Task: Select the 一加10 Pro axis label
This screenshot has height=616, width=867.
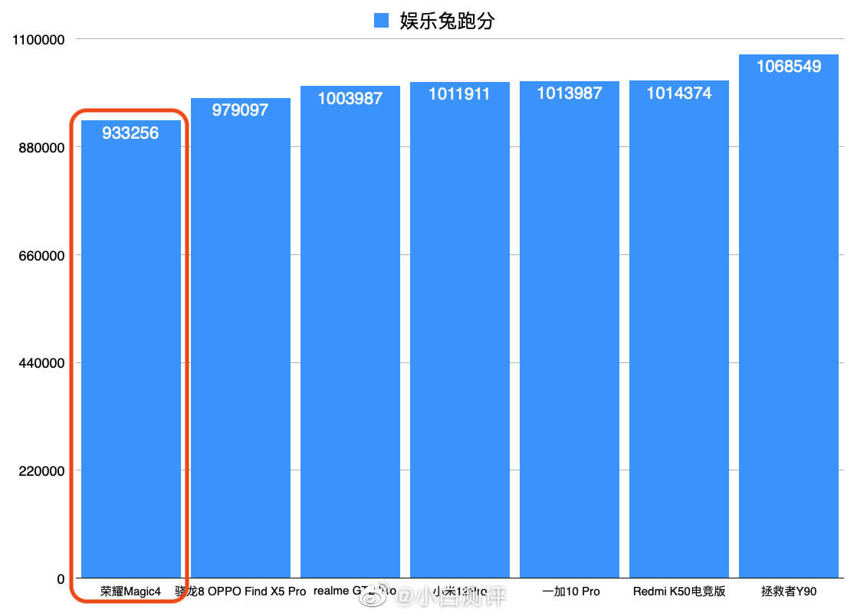Action: point(571,591)
